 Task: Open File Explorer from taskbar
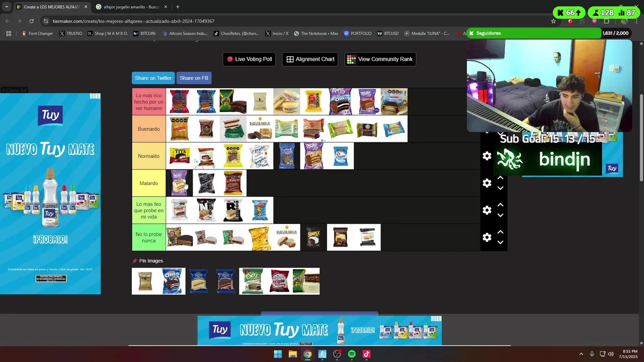point(292,354)
